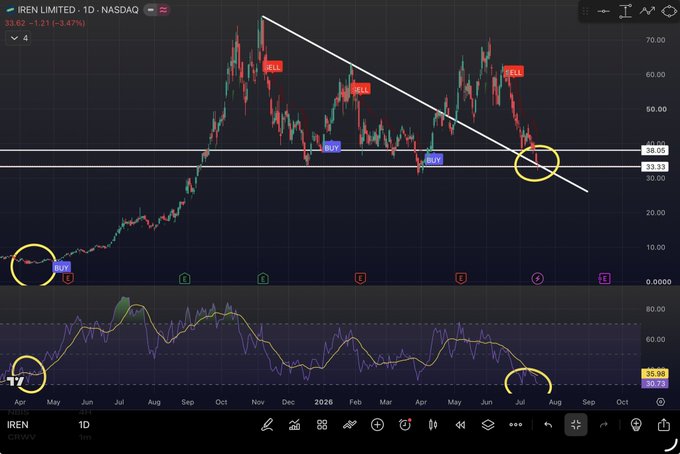Click the TradingView logo in the chart
This screenshot has width=680, height=454.
[x=16, y=382]
